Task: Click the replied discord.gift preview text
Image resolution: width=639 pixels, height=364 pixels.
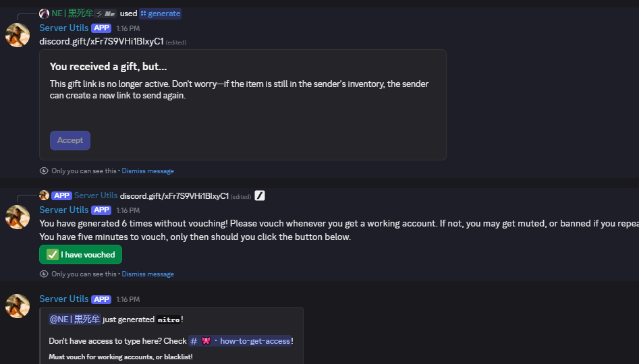Action: (x=174, y=195)
